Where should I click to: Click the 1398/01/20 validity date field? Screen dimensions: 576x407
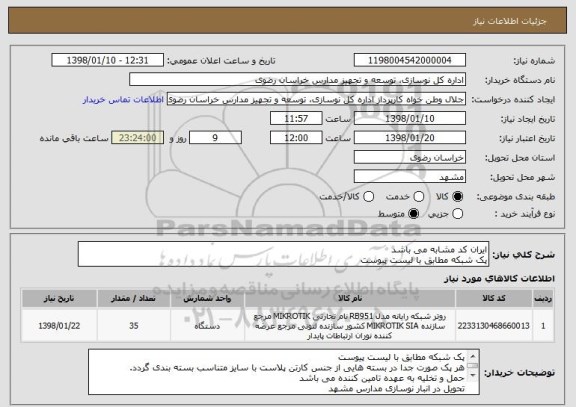(410, 138)
